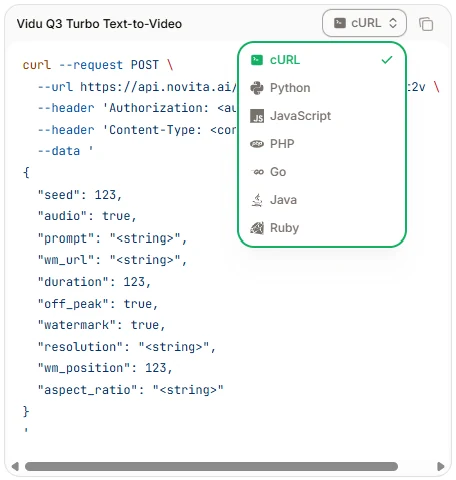Screen dimensions: 456x480
Task: Switch code sample to Go
Action: (322, 172)
